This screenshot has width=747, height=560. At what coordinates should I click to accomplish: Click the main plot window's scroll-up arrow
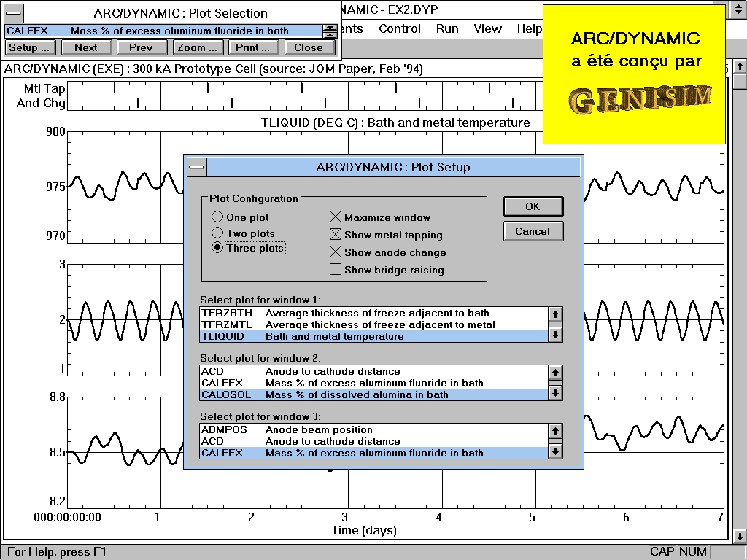tap(740, 66)
